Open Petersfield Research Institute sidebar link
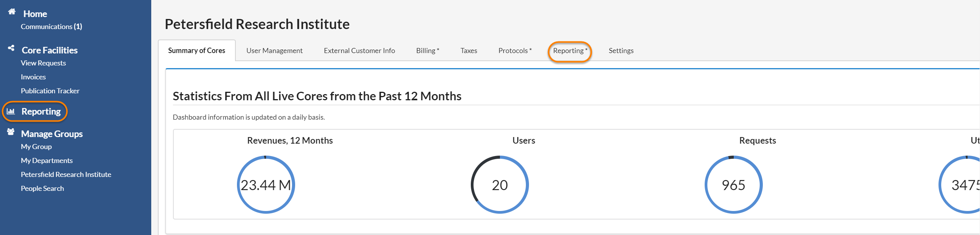The image size is (980, 235). point(66,175)
